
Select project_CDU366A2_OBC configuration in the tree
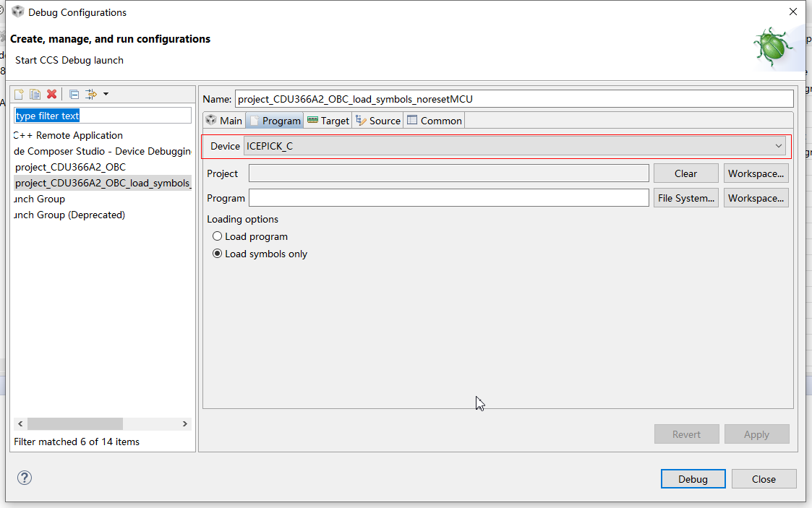pos(70,167)
